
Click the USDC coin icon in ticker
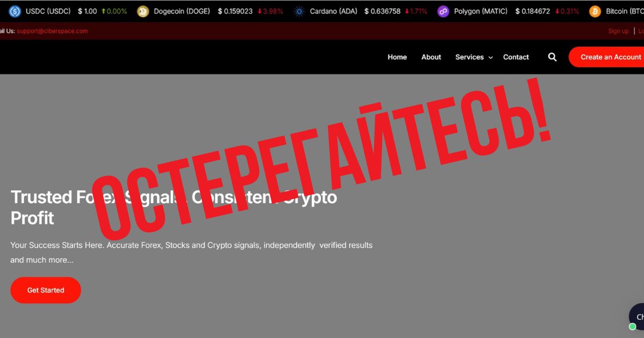pyautogui.click(x=15, y=11)
